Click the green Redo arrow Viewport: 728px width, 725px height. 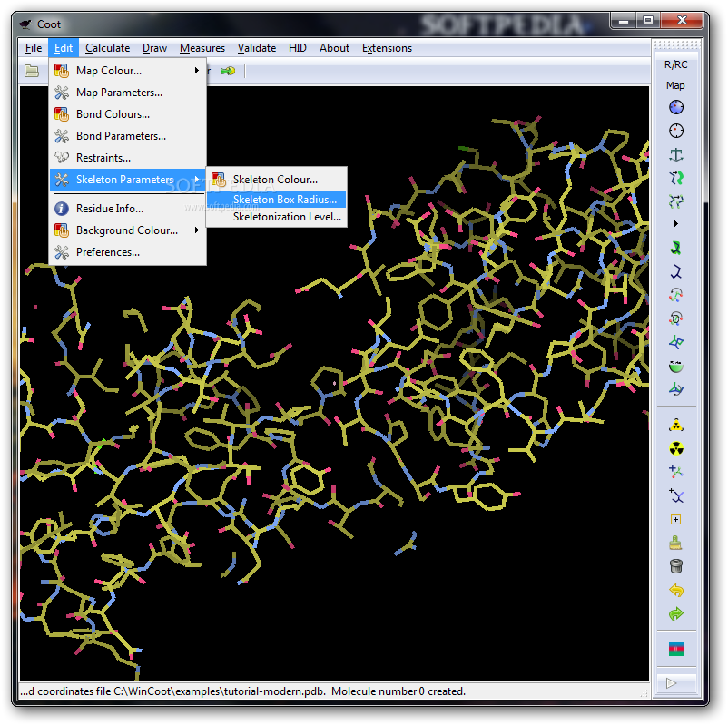676,613
